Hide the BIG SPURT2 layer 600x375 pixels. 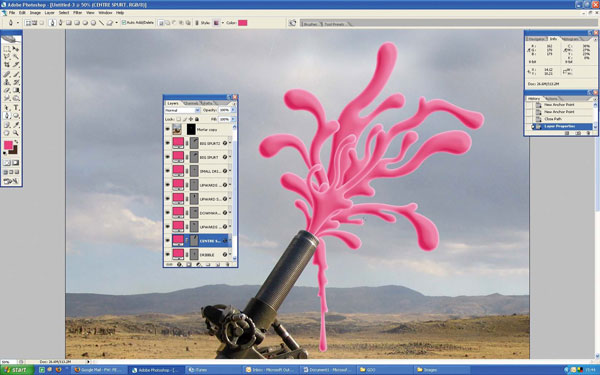point(168,143)
